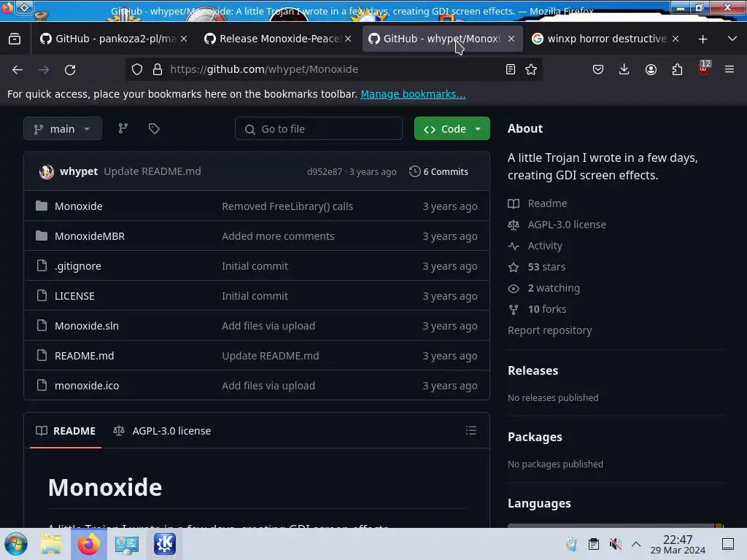Open the README.md file
The image size is (747, 560).
coord(85,356)
